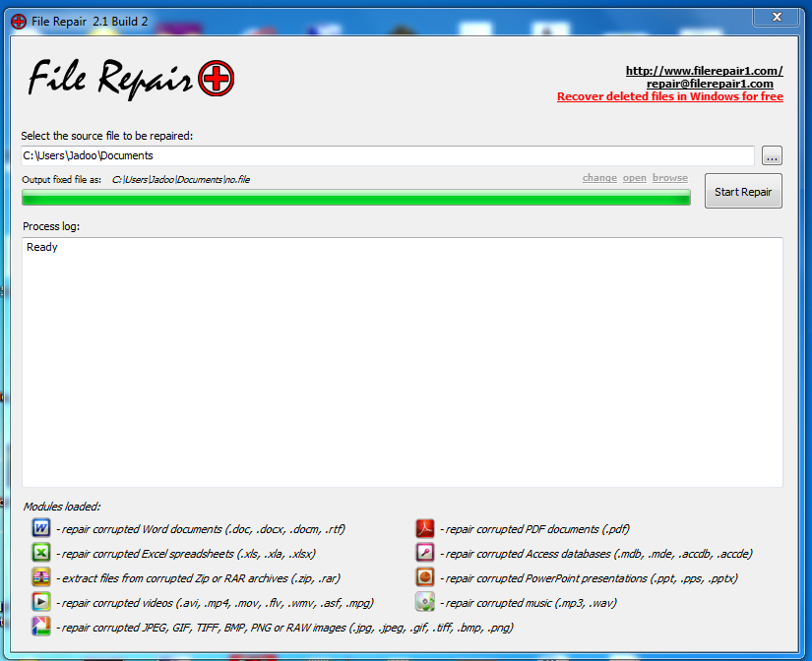
Task: Click the browse output folder link
Action: pos(670,177)
